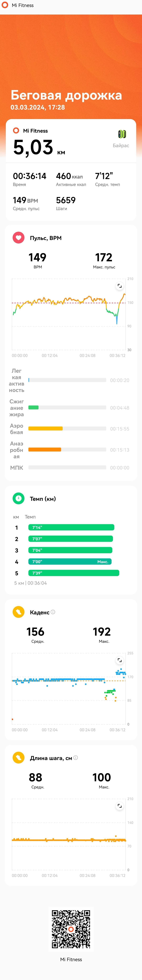Viewport: 142px width, 980px height.
Task: Click the green pace stopwatch icon
Action: pos(18,498)
